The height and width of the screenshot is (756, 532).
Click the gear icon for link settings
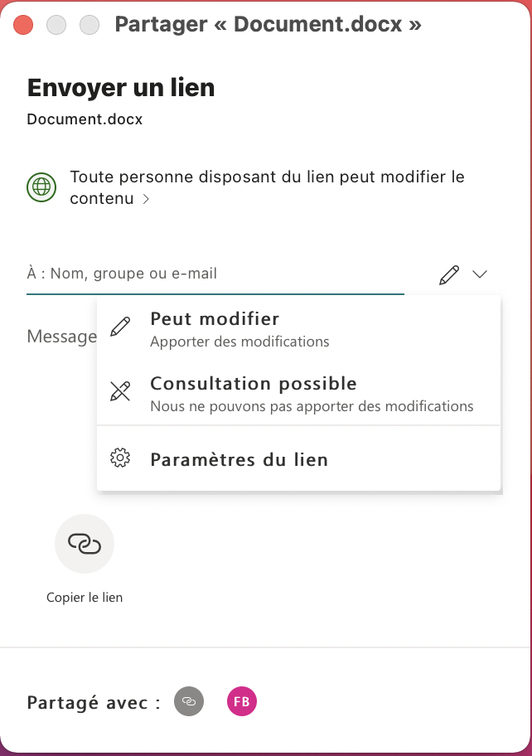[x=120, y=458]
